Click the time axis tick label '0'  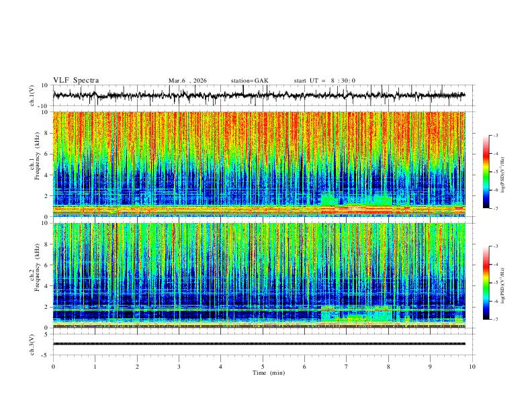tap(53, 367)
